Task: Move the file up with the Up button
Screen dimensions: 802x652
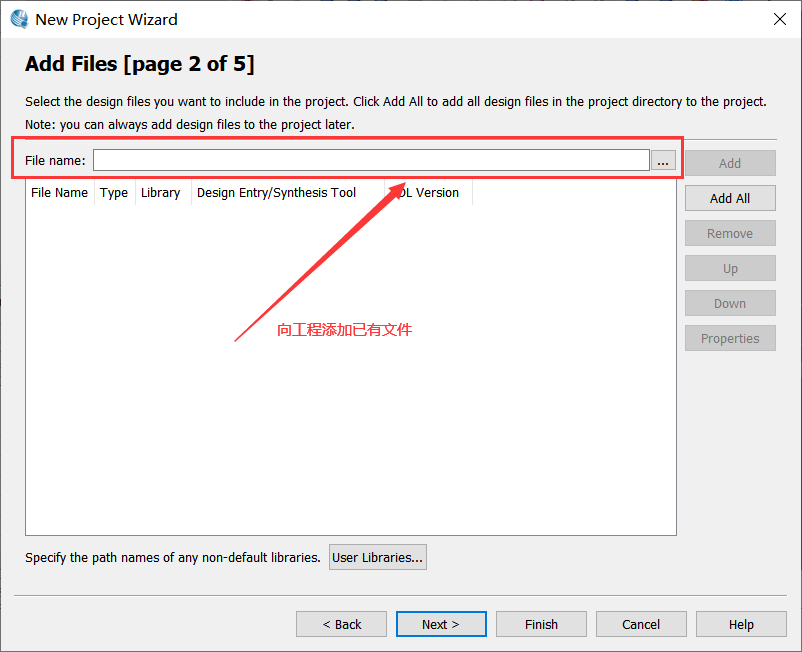Action: [x=730, y=268]
